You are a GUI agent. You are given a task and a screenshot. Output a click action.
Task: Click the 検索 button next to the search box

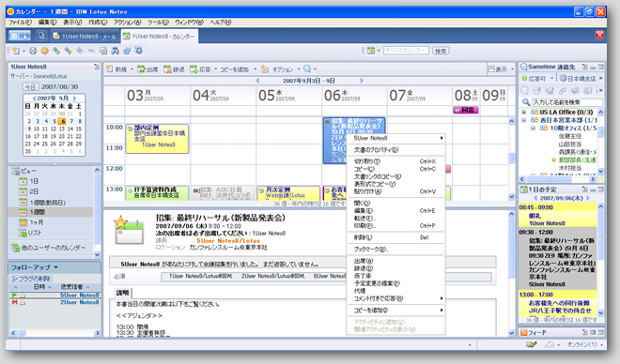[x=441, y=51]
